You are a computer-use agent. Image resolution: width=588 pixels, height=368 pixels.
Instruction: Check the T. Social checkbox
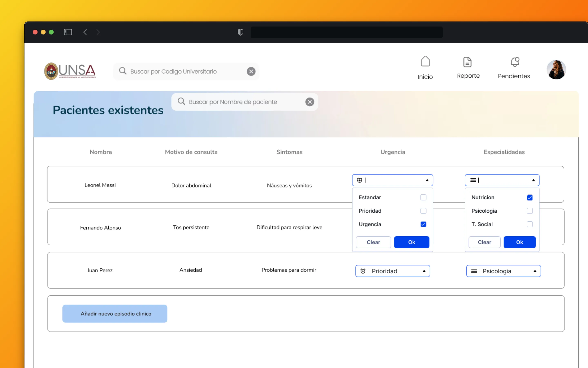click(530, 224)
